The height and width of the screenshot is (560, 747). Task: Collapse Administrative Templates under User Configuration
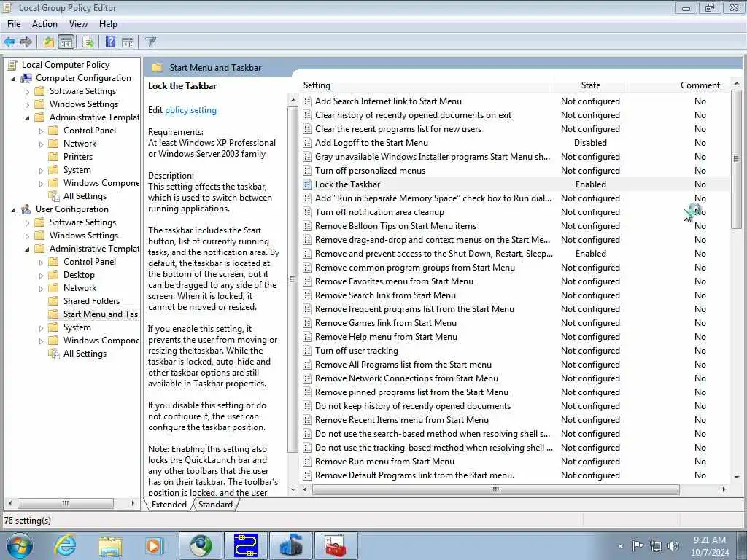[27, 249]
